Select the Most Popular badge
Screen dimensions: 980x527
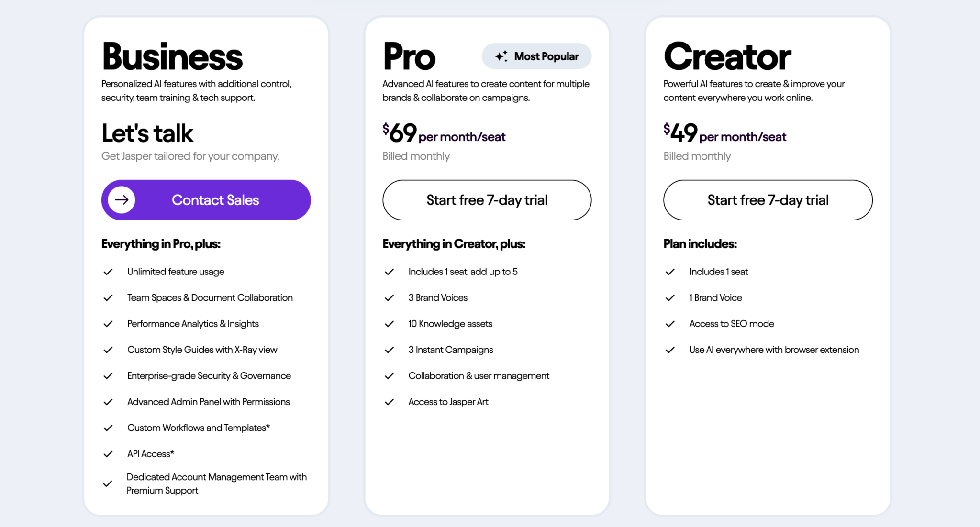click(536, 56)
